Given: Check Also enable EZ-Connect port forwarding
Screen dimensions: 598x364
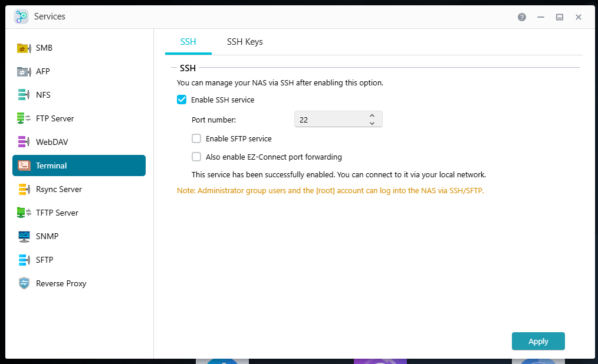Looking at the screenshot, I should (x=196, y=157).
